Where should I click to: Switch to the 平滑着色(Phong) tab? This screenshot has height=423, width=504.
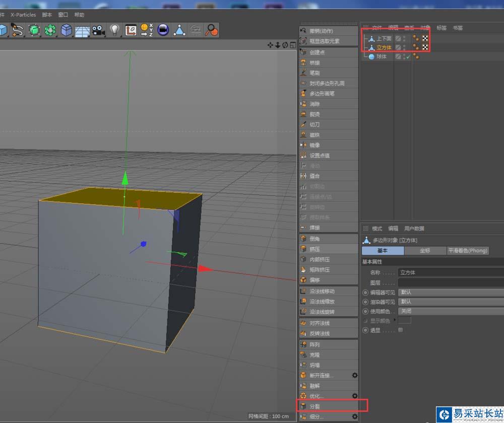pyautogui.click(x=468, y=251)
